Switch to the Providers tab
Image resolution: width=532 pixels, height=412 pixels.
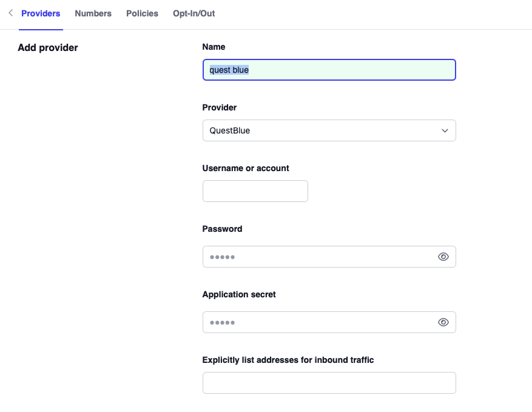(41, 13)
